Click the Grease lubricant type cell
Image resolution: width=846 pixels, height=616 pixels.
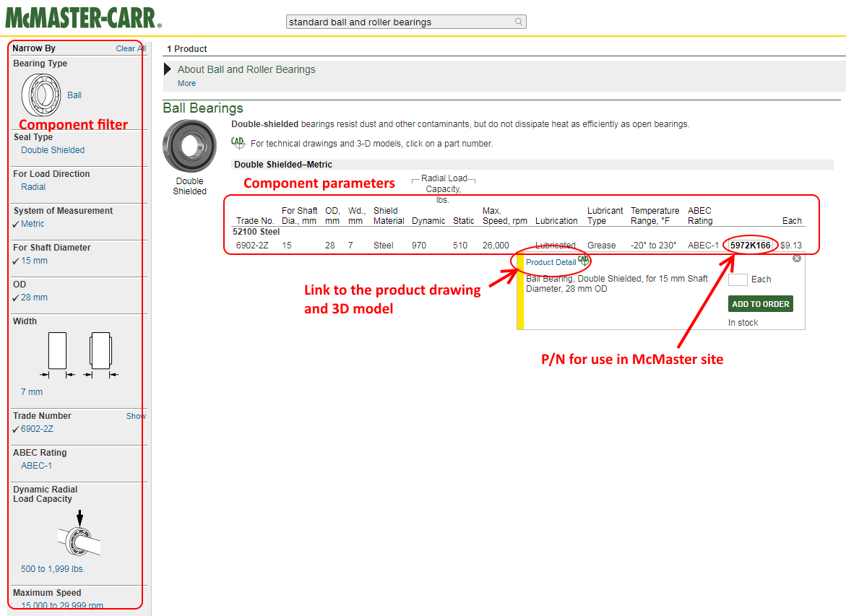(x=602, y=246)
